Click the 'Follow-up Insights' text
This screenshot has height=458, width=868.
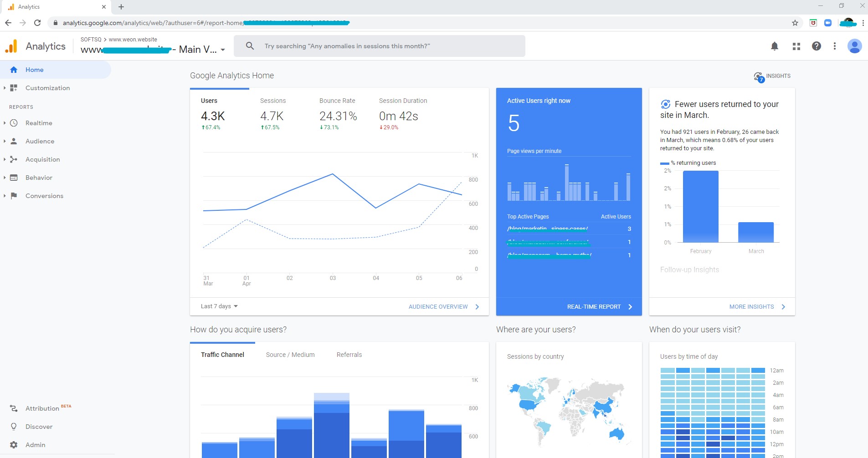coord(689,270)
